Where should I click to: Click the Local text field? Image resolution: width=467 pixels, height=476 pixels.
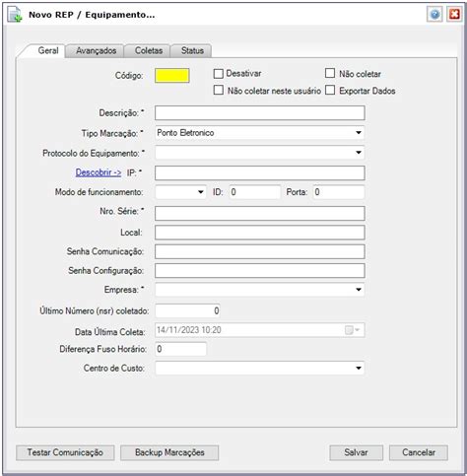pyautogui.click(x=260, y=233)
